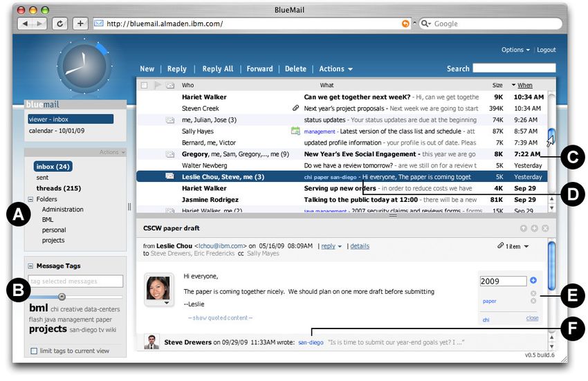The width and height of the screenshot is (588, 381).
Task: Switch to the viewer - inbox tab
Action: (x=71, y=119)
